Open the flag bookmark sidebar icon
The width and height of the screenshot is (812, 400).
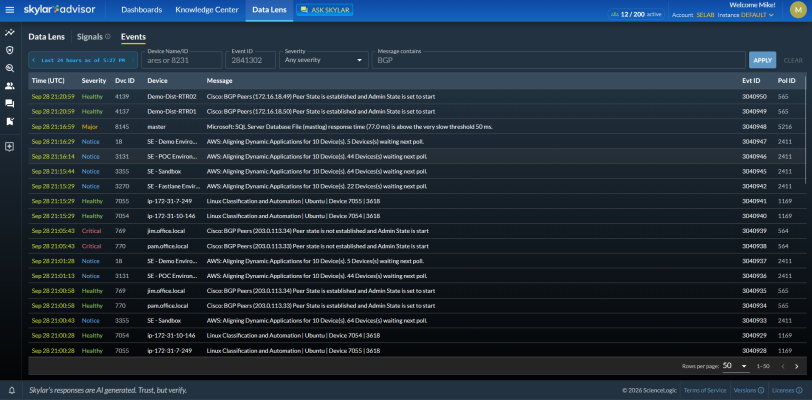click(9, 121)
